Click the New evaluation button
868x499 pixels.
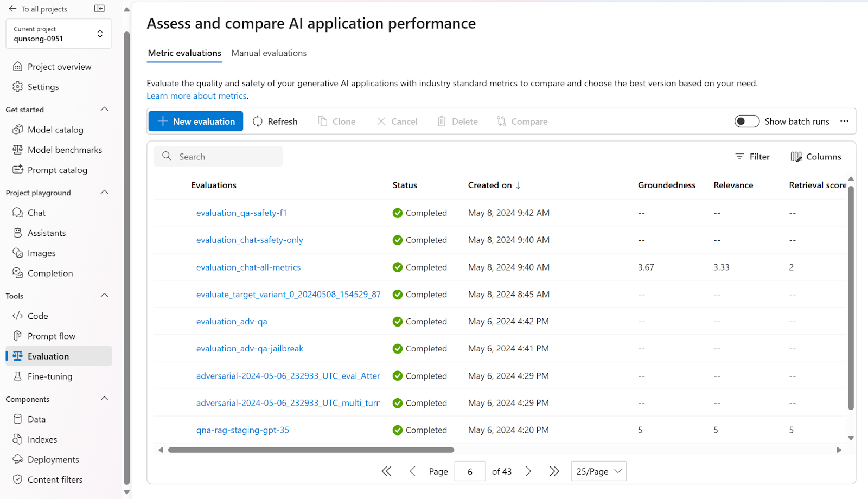coord(196,121)
